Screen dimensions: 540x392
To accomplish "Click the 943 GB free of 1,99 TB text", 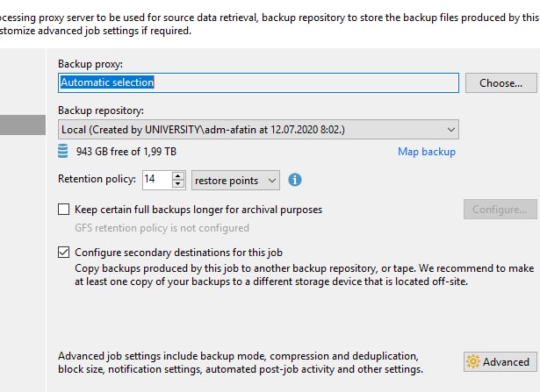I will click(x=126, y=152).
